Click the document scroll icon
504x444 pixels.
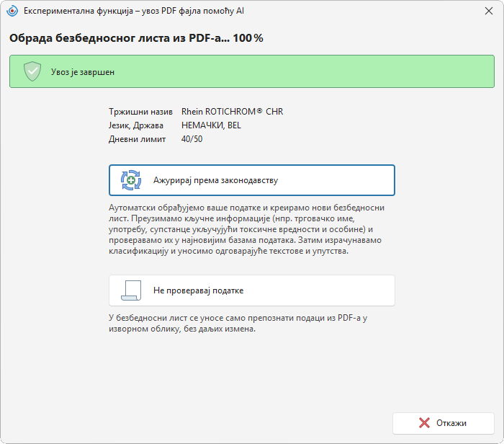131,290
